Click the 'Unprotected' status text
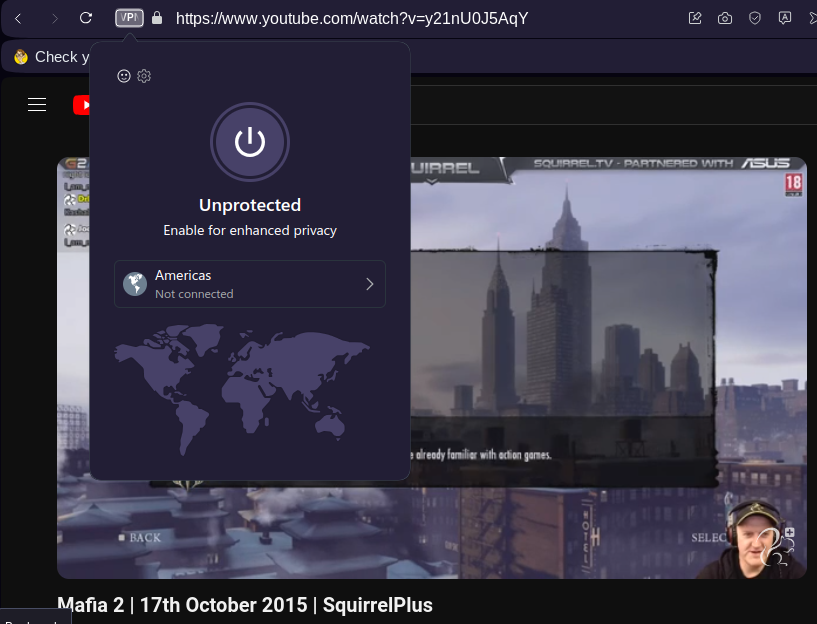 tap(250, 205)
